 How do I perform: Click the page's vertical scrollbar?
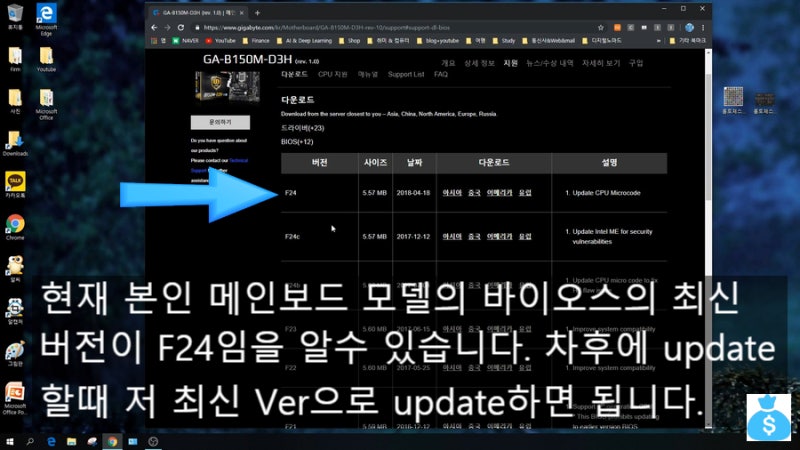tap(708, 138)
